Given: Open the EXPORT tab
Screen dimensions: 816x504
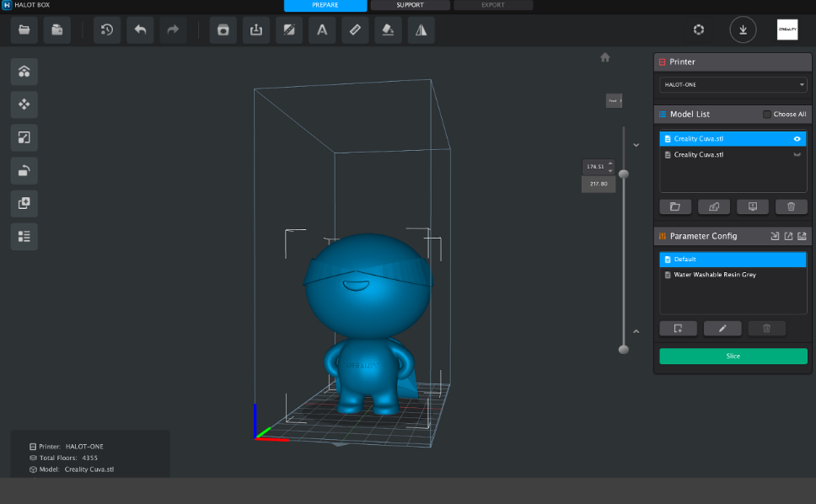Looking at the screenshot, I should (491, 4).
